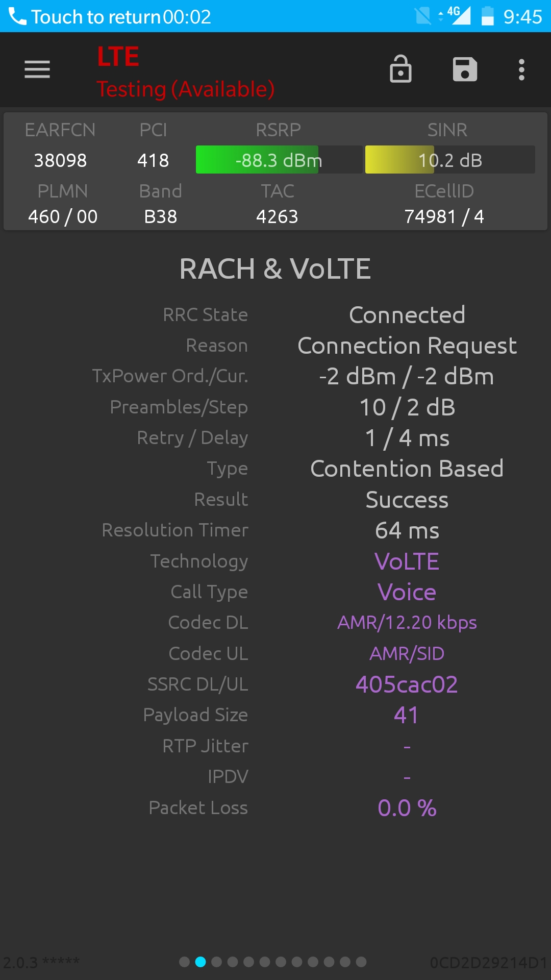Open the three-dot overflow menu
Image resolution: width=551 pixels, height=980 pixels.
(521, 69)
